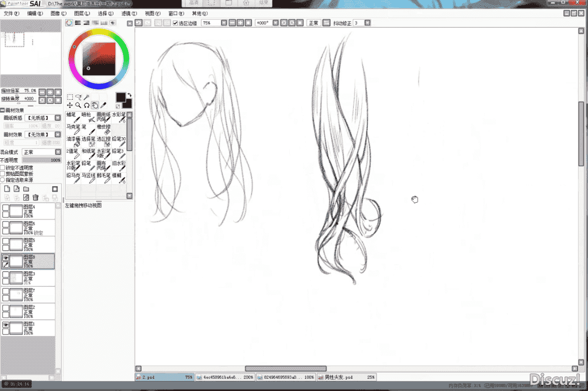The image size is (588, 391).
Task: Click the foreground color swatch
Action: click(121, 97)
